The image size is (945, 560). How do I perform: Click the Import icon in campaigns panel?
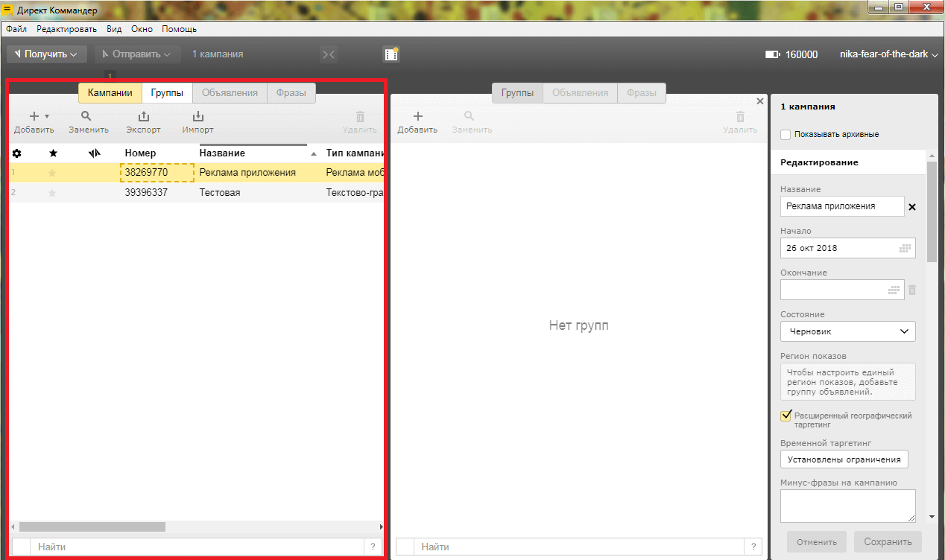(197, 117)
